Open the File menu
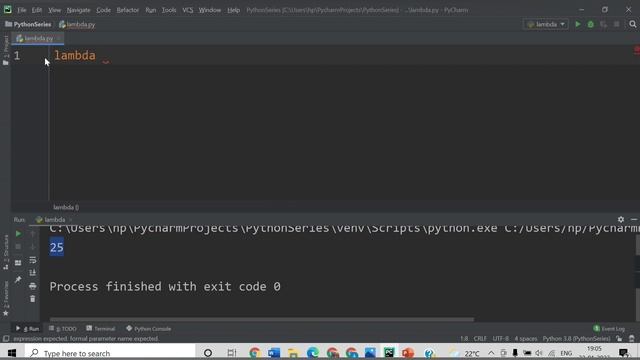Screen dimensions: 640x360 [22, 10]
